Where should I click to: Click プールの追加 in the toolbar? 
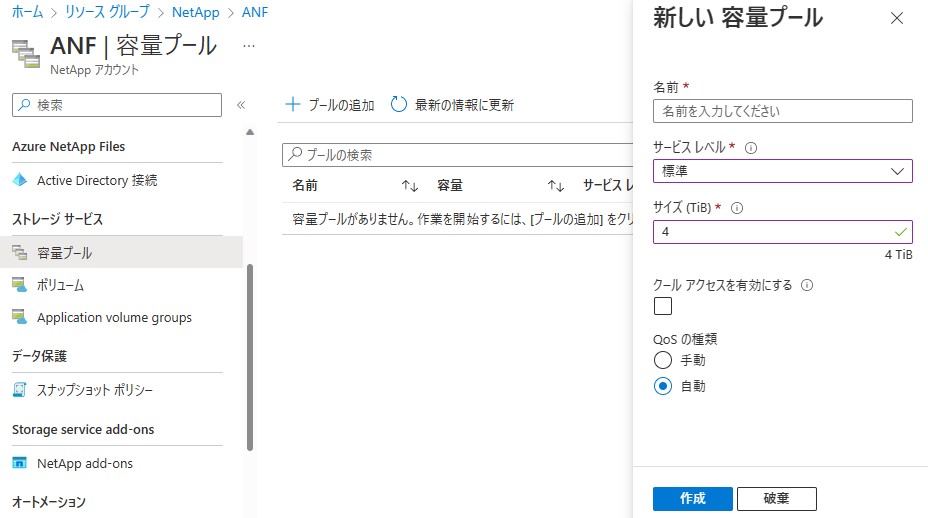click(x=330, y=105)
